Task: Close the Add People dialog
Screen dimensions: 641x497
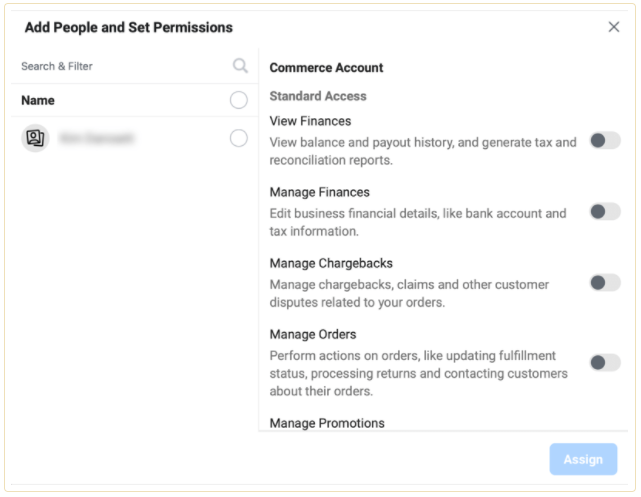Action: click(614, 27)
